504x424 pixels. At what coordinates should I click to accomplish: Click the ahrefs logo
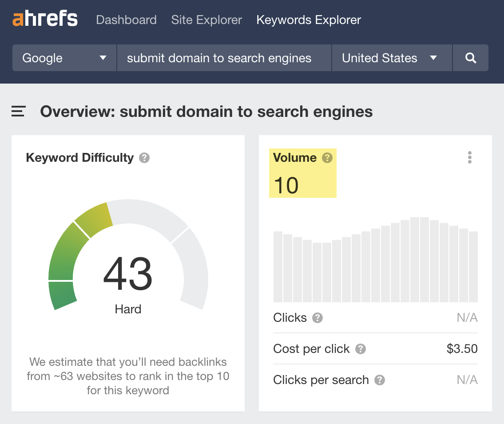pos(44,19)
